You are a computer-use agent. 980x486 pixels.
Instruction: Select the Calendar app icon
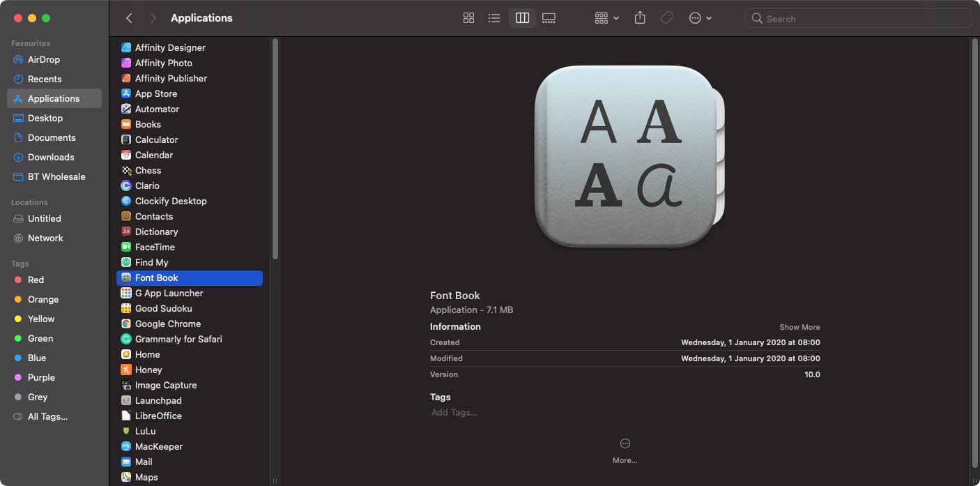[x=126, y=155]
